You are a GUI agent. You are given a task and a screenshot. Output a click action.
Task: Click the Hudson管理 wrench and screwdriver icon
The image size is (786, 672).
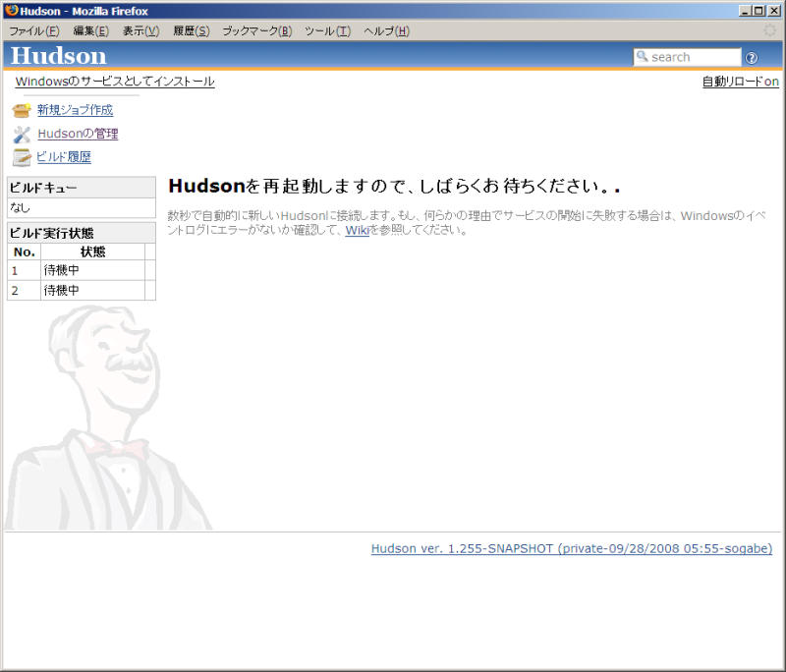[22, 135]
